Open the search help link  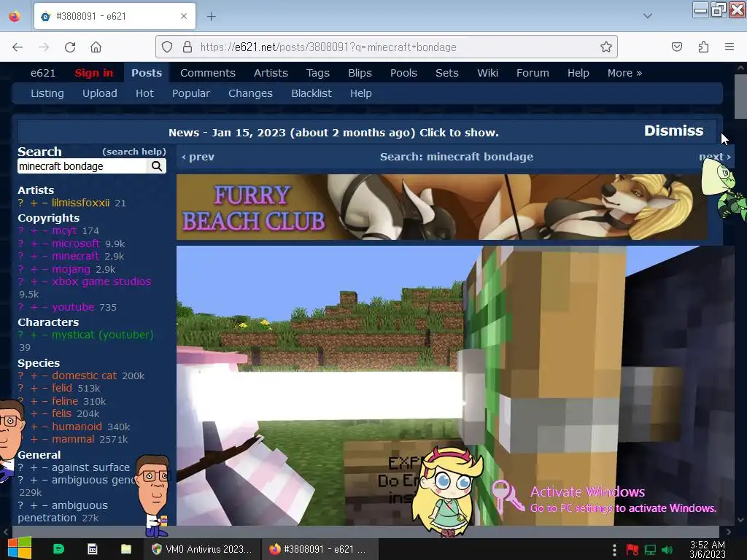134,152
